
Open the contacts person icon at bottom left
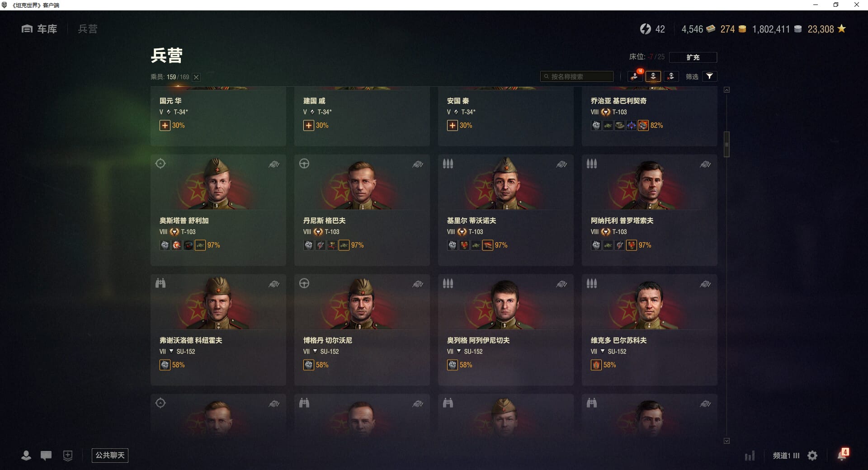tap(26, 456)
